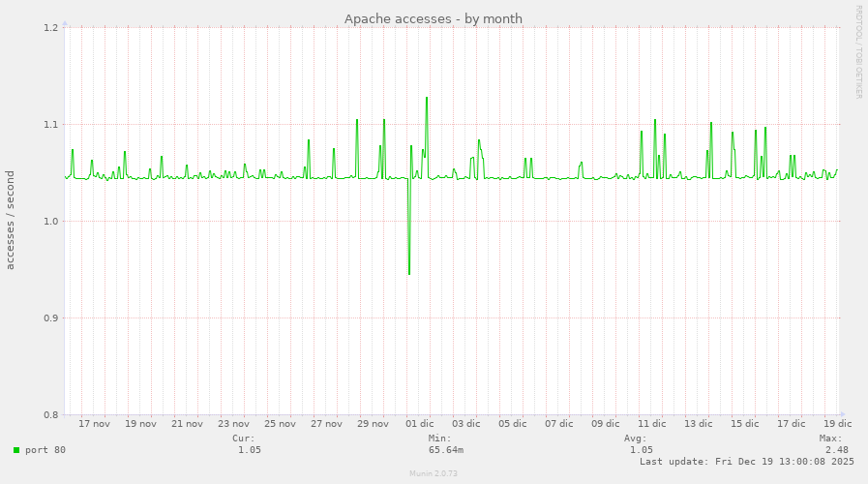Click the '09 dic' date label
868x484 pixels.
click(606, 424)
